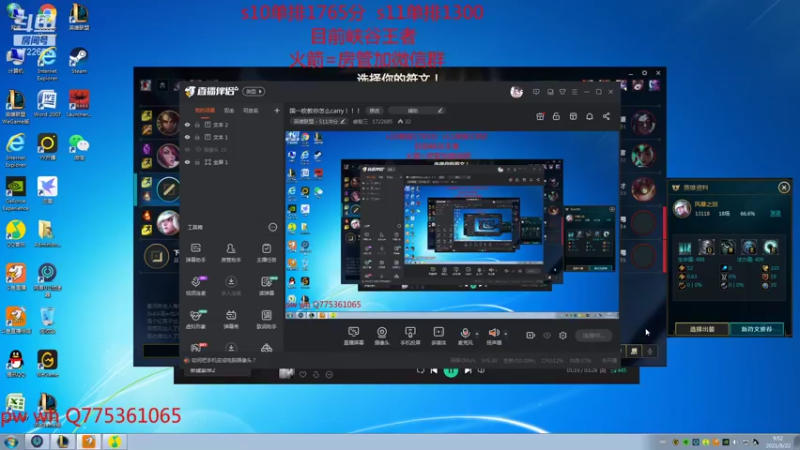The height and width of the screenshot is (450, 800).
Task: Toggle visibility of the greyed-out camera layer
Action: tap(187, 149)
